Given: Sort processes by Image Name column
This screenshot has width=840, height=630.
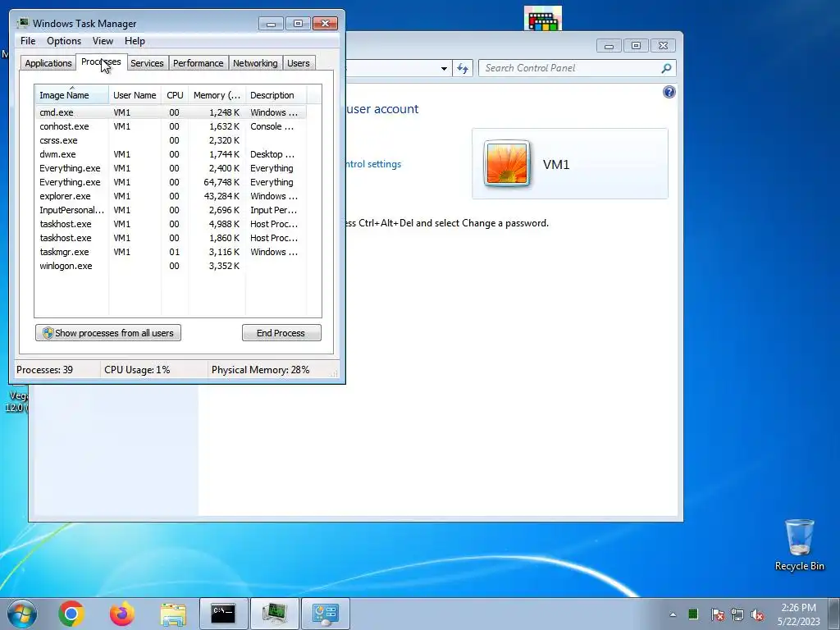Looking at the screenshot, I should (x=72, y=95).
